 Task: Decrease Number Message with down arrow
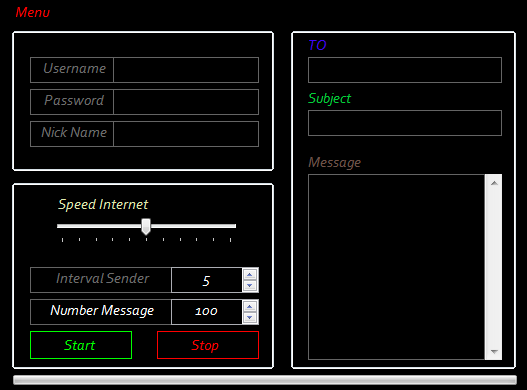click(249, 317)
